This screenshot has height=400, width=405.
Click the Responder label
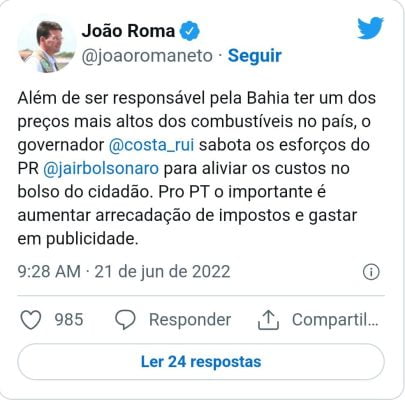[190, 320]
